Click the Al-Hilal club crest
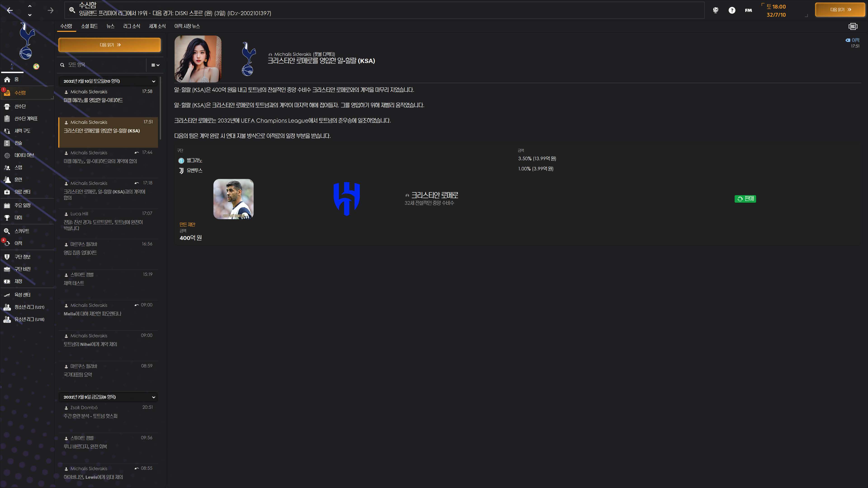 pos(346,199)
